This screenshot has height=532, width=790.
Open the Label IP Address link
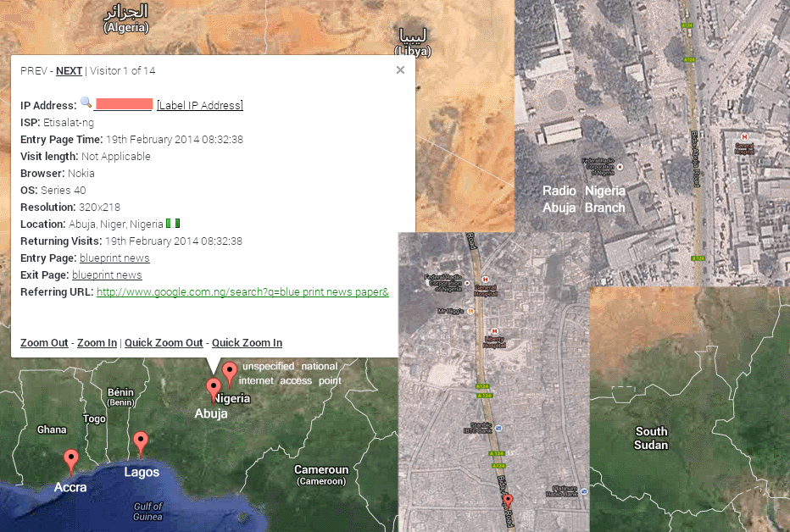point(200,105)
